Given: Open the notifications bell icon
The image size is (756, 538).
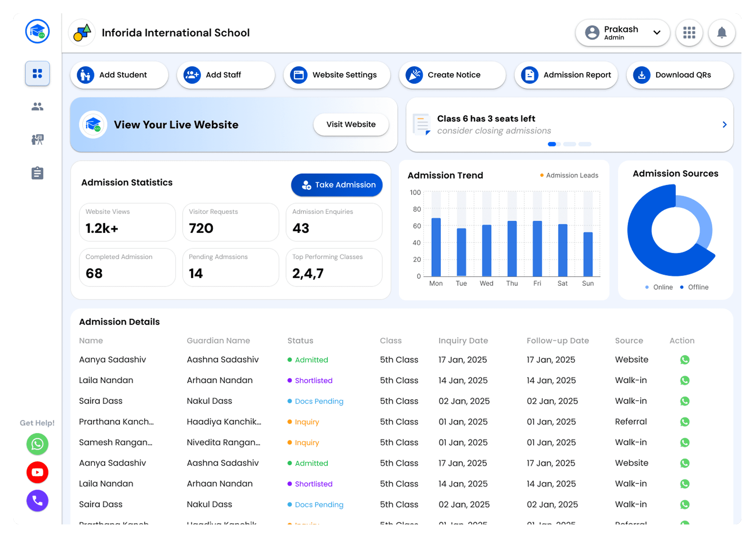Looking at the screenshot, I should (x=722, y=33).
